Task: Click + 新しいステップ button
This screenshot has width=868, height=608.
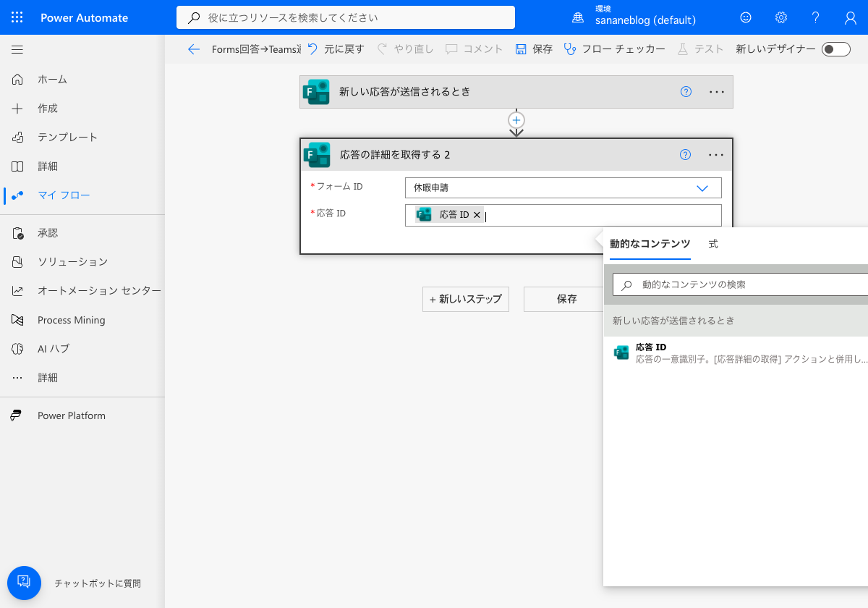Action: (x=466, y=299)
